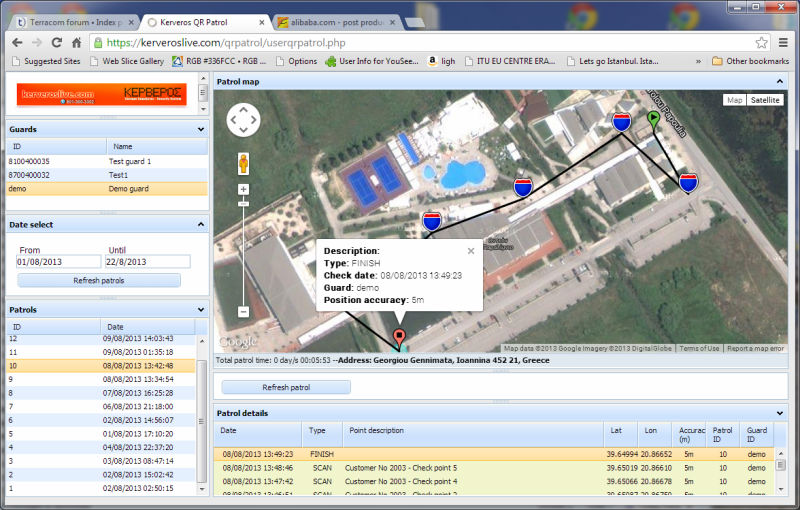This screenshot has height=510, width=800.
Task: Zoom in the map with plus button
Action: coord(243,190)
